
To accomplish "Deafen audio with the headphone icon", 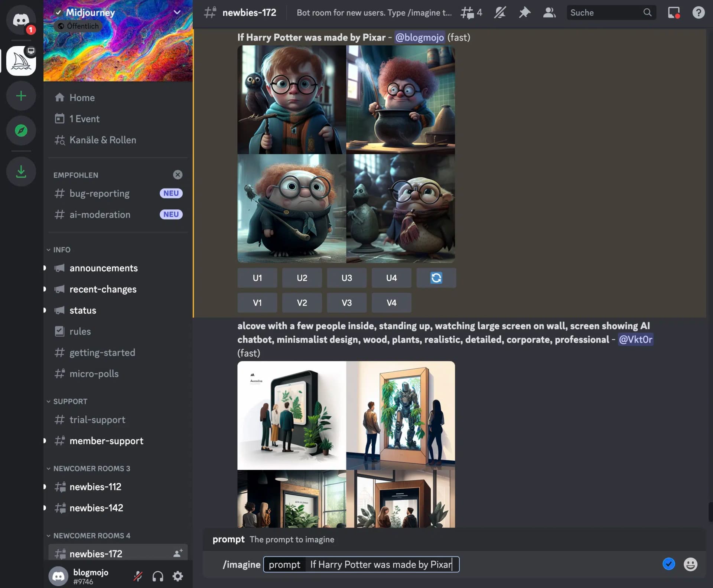I will point(157,576).
